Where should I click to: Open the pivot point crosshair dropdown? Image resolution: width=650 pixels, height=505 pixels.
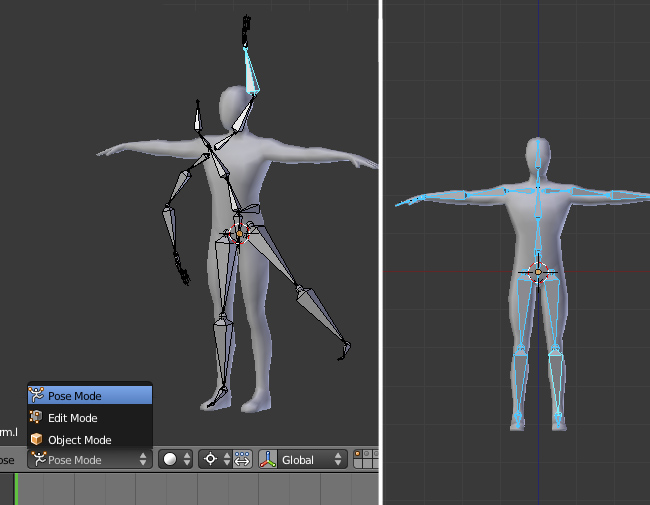pos(216,459)
